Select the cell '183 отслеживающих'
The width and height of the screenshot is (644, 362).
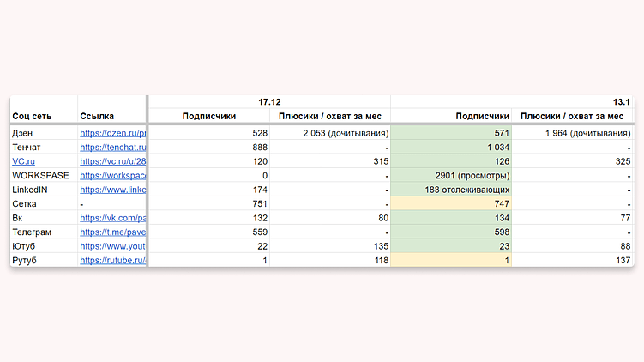tap(451, 190)
